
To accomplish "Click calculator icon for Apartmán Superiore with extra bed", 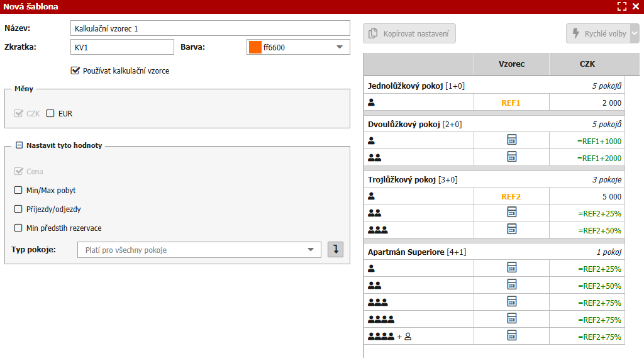I will (x=511, y=335).
